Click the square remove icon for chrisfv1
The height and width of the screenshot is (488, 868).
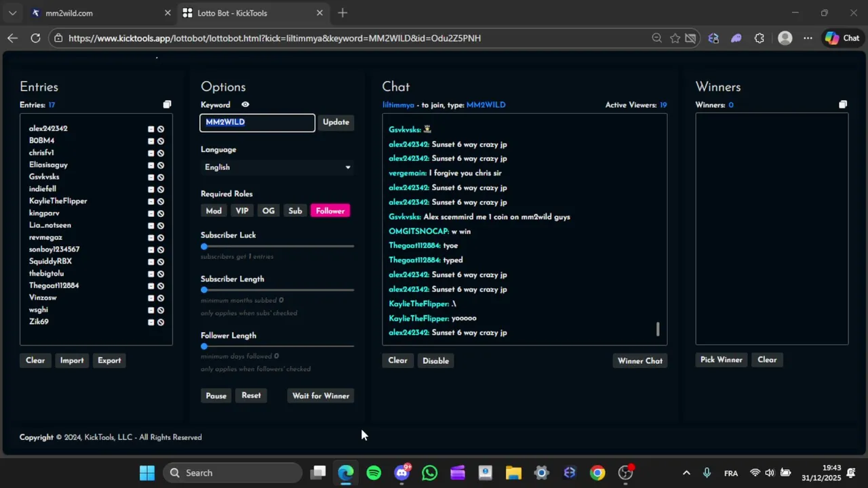click(151, 153)
